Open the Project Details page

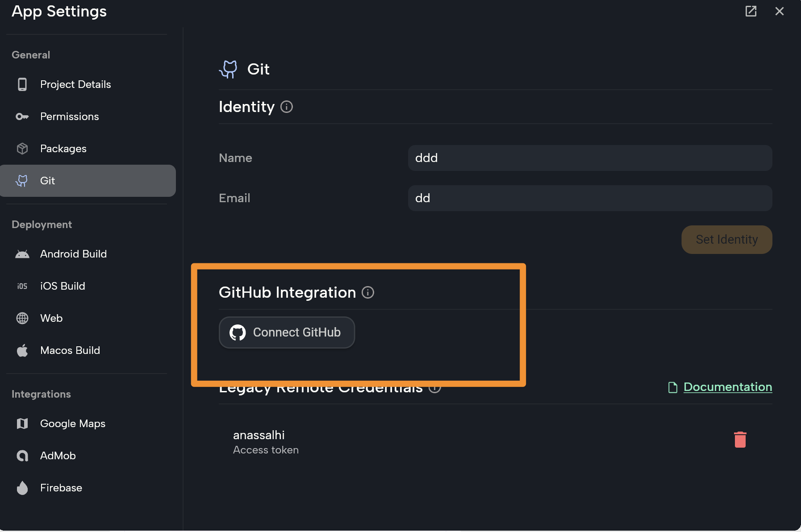[x=75, y=84]
